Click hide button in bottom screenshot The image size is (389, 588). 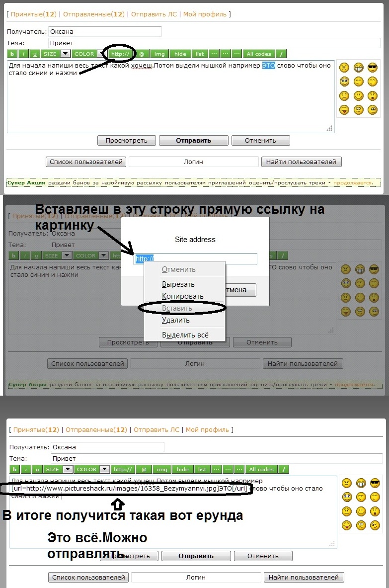pyautogui.click(x=183, y=470)
